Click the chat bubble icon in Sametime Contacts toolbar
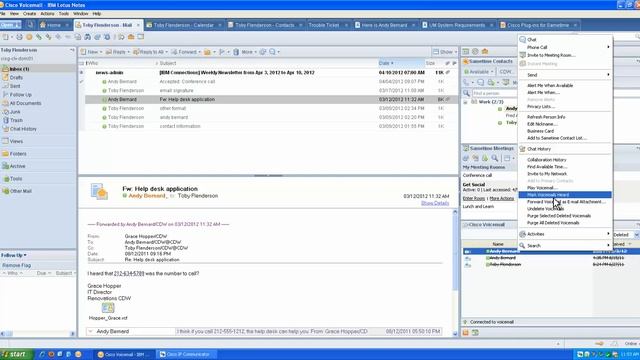The image size is (640, 360). click(x=481, y=82)
